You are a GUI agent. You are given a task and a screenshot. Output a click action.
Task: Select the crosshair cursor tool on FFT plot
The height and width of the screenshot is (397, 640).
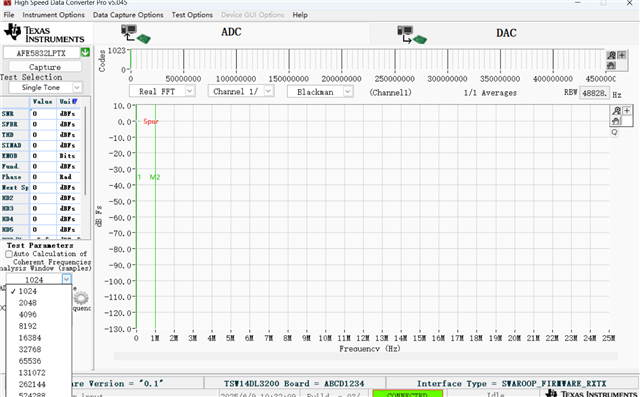tap(627, 111)
